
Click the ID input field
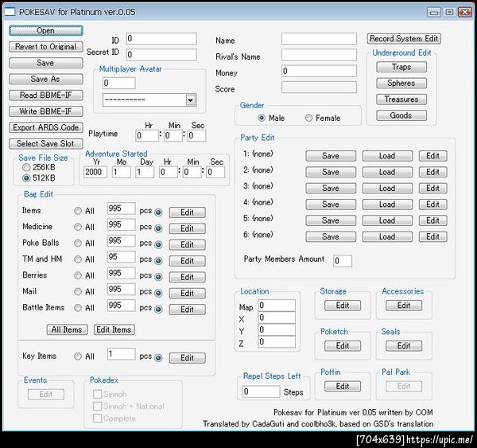click(x=161, y=39)
